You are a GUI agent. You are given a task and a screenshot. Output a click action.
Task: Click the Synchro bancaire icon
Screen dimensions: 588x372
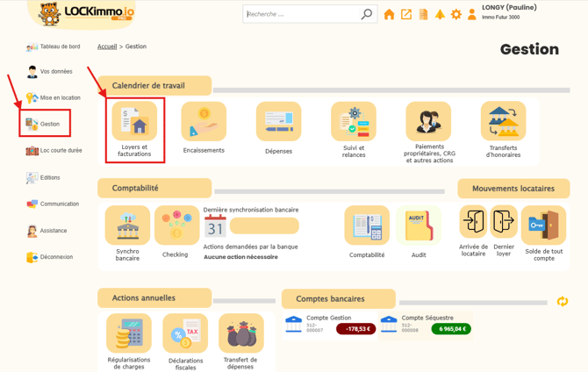127,225
